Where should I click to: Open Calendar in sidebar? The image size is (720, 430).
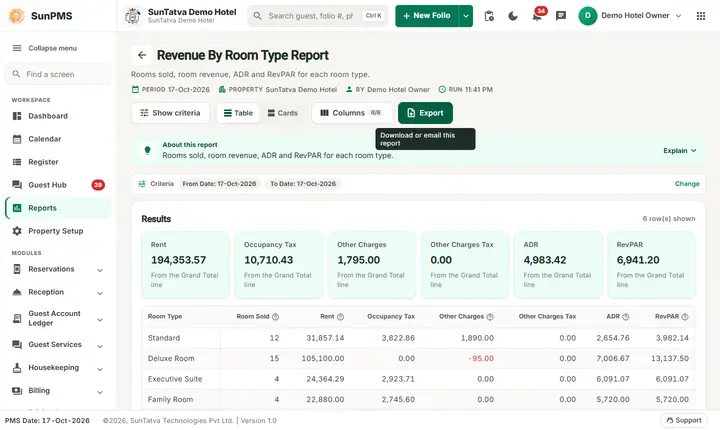point(58,139)
